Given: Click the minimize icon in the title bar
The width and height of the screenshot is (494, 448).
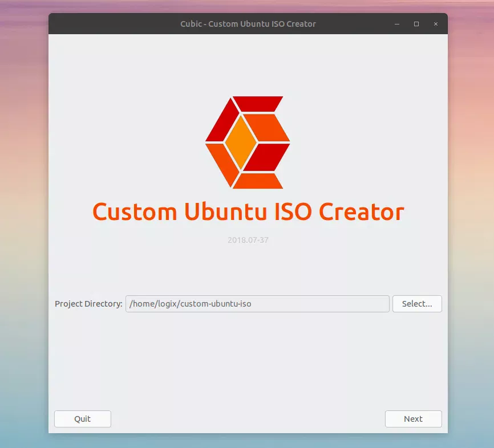Looking at the screenshot, I should pyautogui.click(x=396, y=24).
